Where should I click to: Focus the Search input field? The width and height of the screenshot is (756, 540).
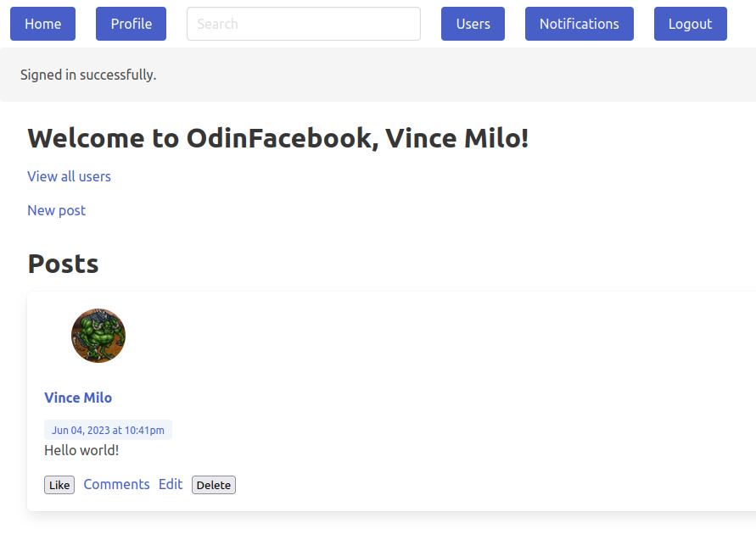click(304, 24)
